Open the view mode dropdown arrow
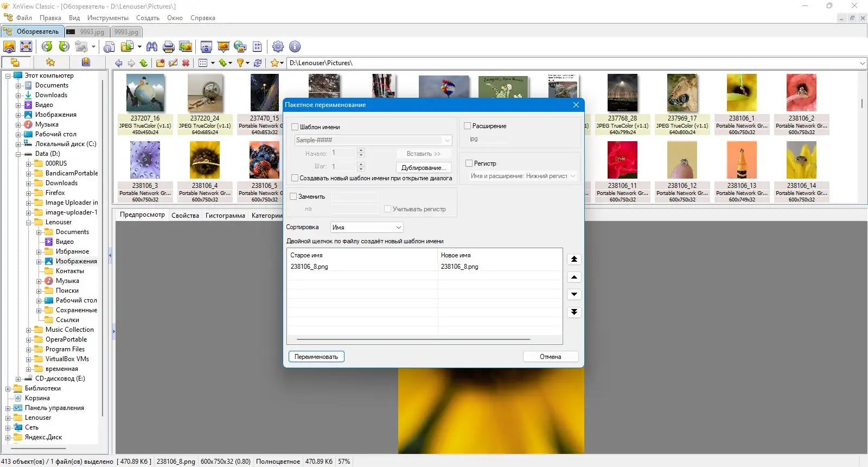 [x=213, y=63]
